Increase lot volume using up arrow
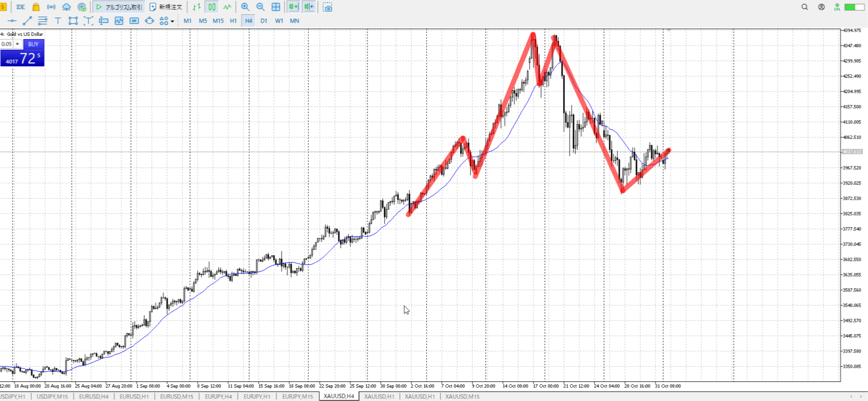868x401 pixels. point(18,44)
